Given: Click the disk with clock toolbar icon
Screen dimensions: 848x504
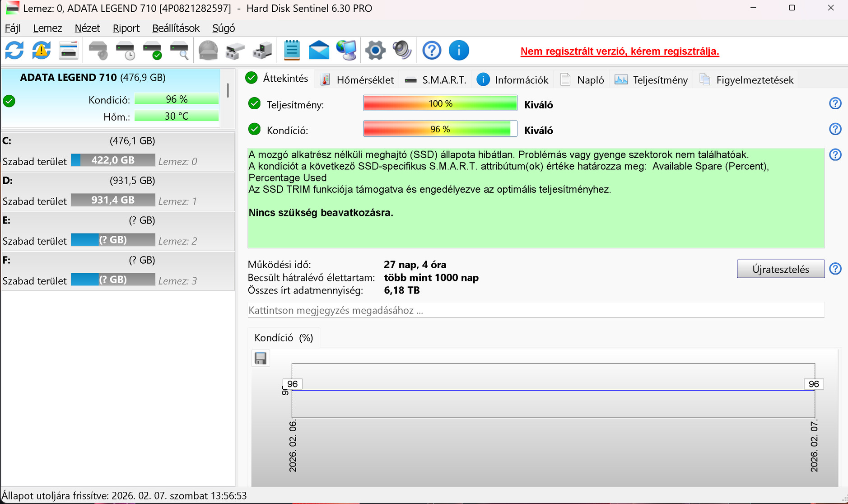Looking at the screenshot, I should click(x=126, y=50).
